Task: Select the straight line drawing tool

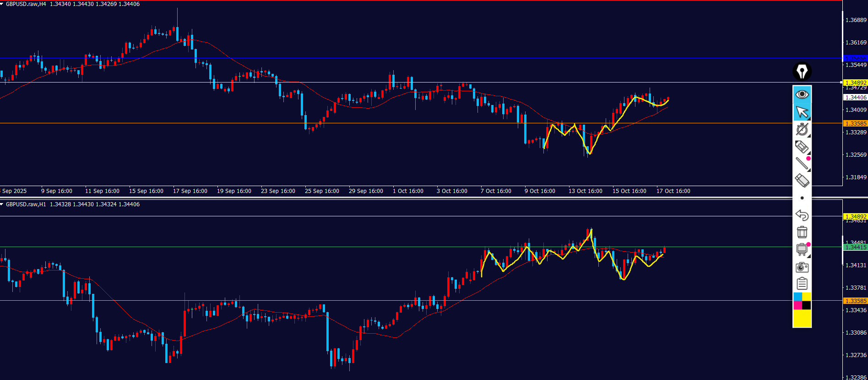Action: 802,163
